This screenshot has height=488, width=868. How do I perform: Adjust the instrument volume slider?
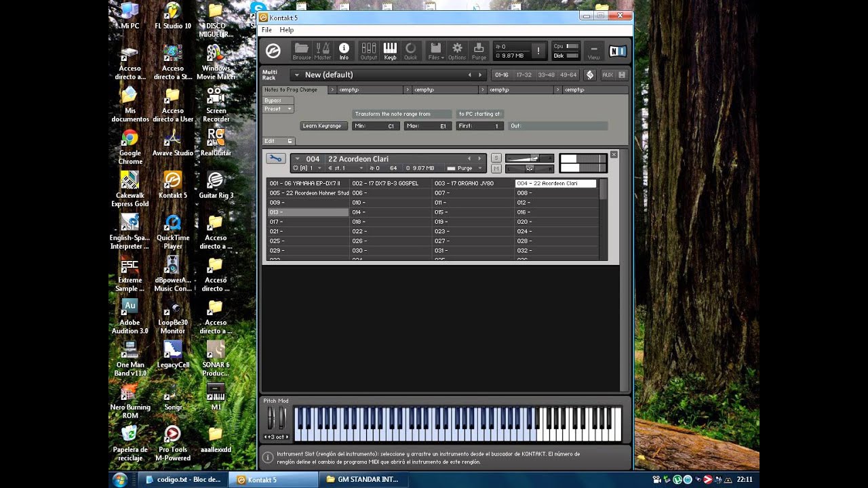529,158
